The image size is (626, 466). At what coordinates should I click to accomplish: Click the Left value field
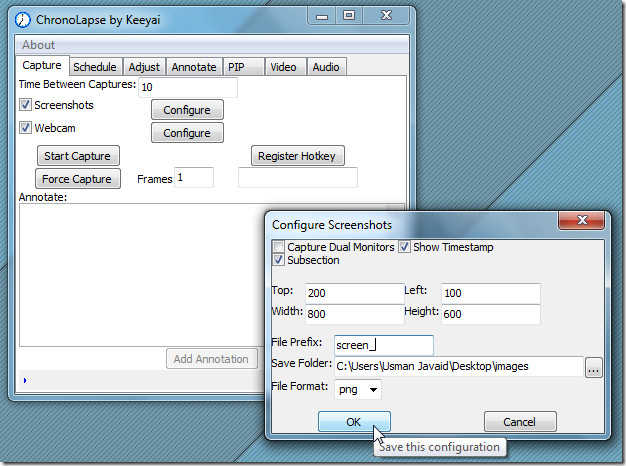[491, 293]
